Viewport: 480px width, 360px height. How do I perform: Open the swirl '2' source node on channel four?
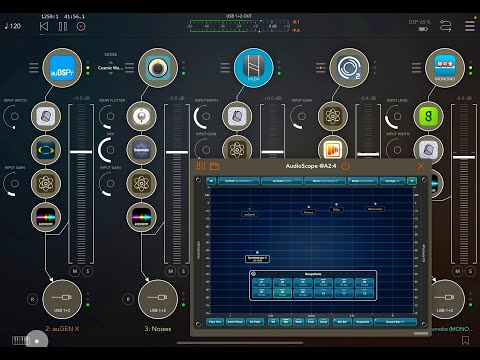(x=349, y=68)
